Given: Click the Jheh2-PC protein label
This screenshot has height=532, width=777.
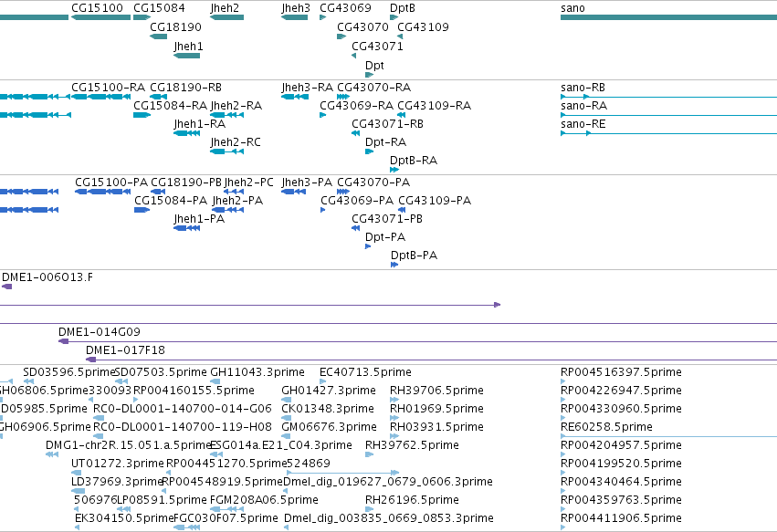Looking at the screenshot, I should tap(248, 183).
